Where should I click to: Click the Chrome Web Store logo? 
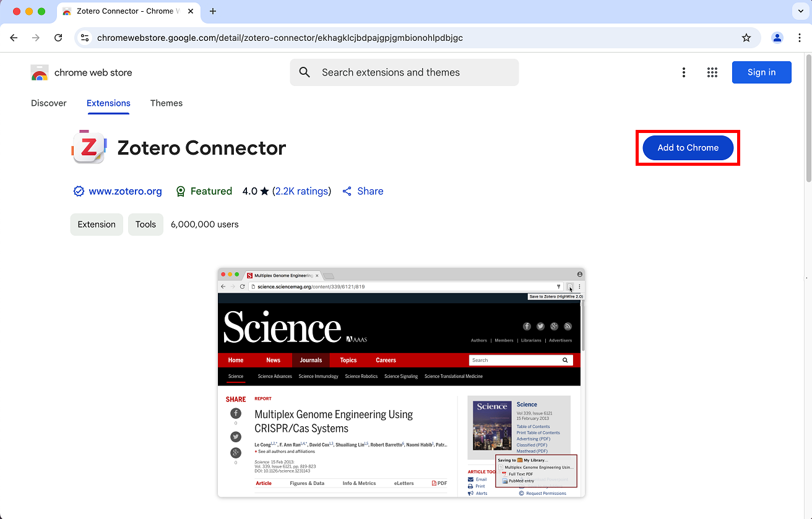click(40, 73)
